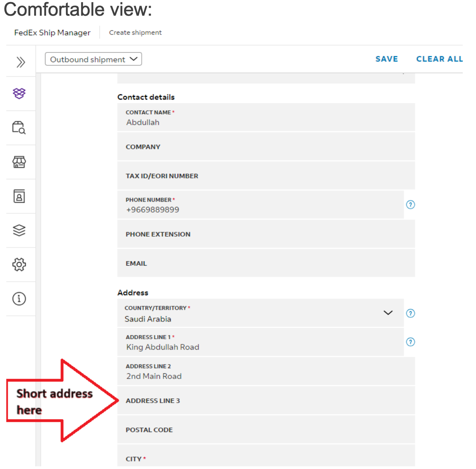Open the purple shipping boxes icon
Viewport: 476px width, 469px height.
(x=19, y=93)
